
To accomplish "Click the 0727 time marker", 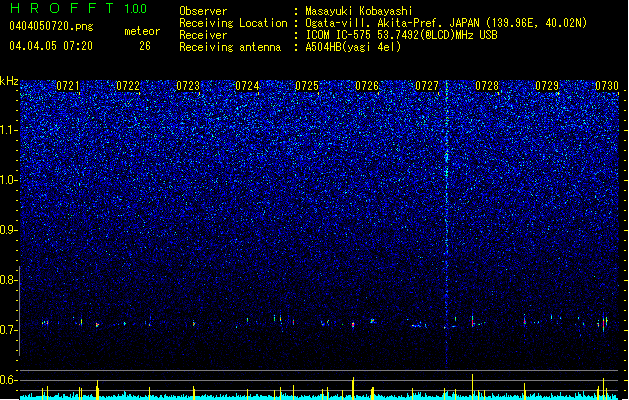I will 427,85.
